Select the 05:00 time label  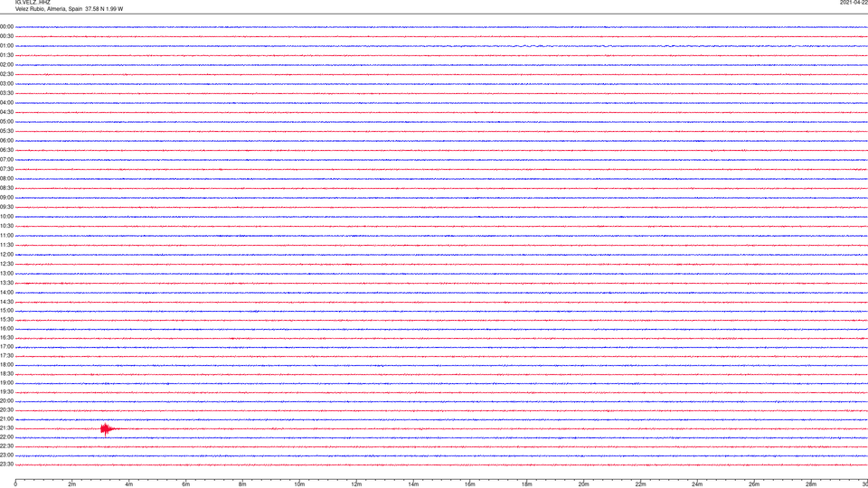[x=6, y=122]
